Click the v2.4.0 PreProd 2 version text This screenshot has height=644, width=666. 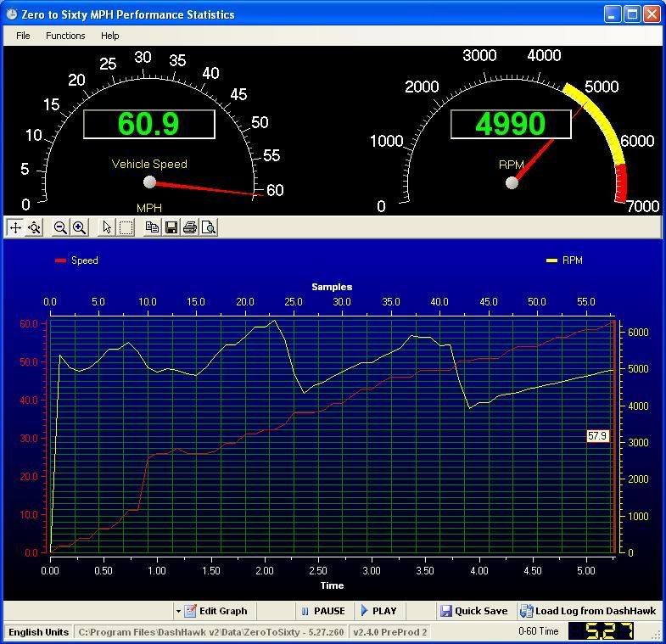pyautogui.click(x=390, y=632)
